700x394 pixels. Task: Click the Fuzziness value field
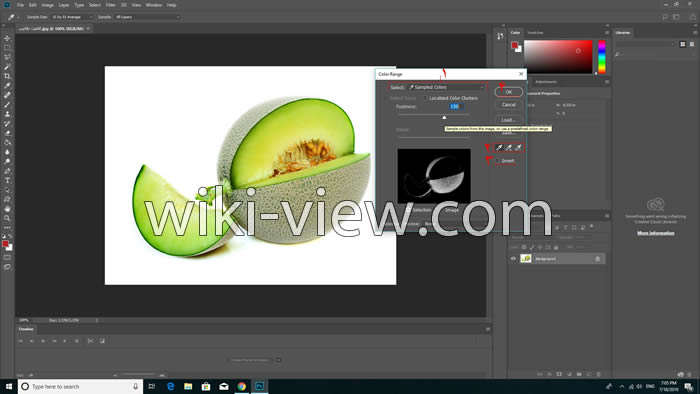click(x=456, y=107)
